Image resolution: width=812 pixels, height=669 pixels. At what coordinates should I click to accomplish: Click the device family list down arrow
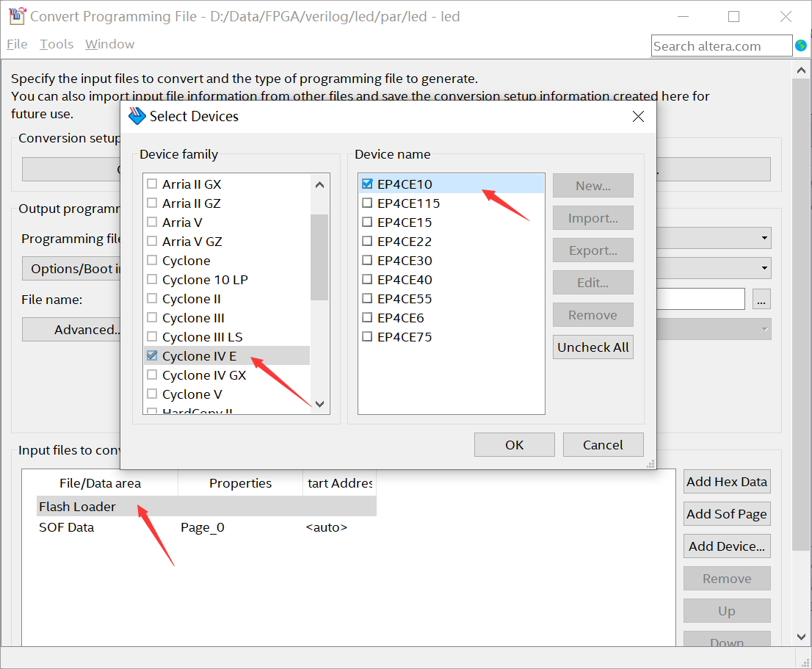pos(319,404)
